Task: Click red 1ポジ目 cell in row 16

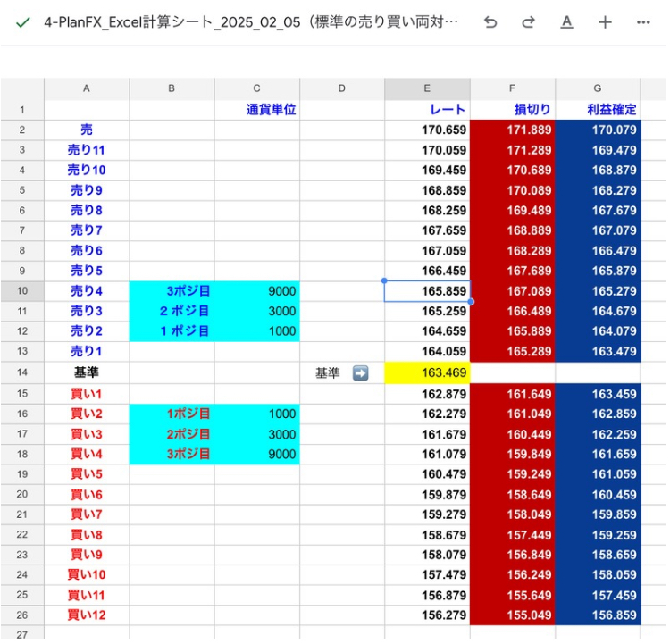Action: [172, 414]
